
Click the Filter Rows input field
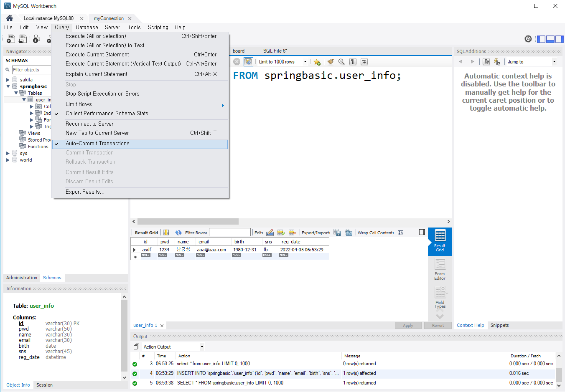pos(229,233)
